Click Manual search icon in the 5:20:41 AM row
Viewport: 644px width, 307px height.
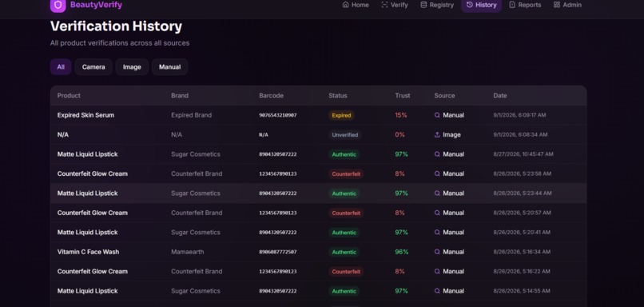[437, 232]
